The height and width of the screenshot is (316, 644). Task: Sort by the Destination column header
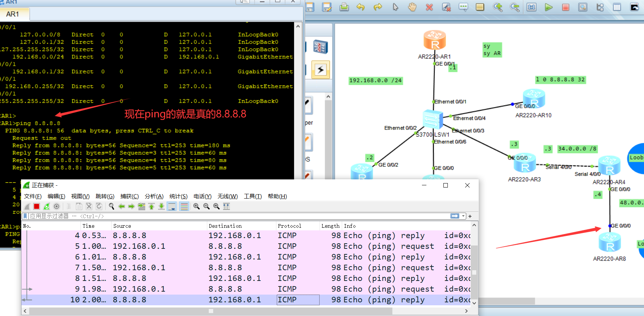241,226
